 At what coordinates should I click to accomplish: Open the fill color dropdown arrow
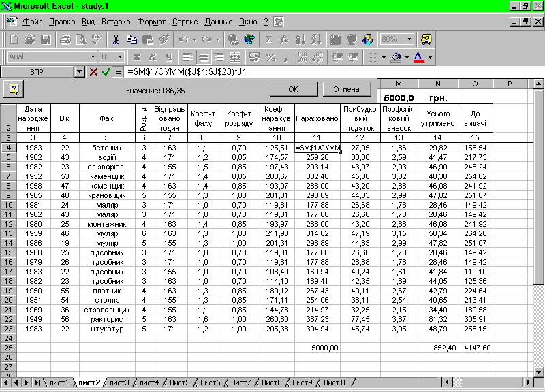click(x=407, y=57)
